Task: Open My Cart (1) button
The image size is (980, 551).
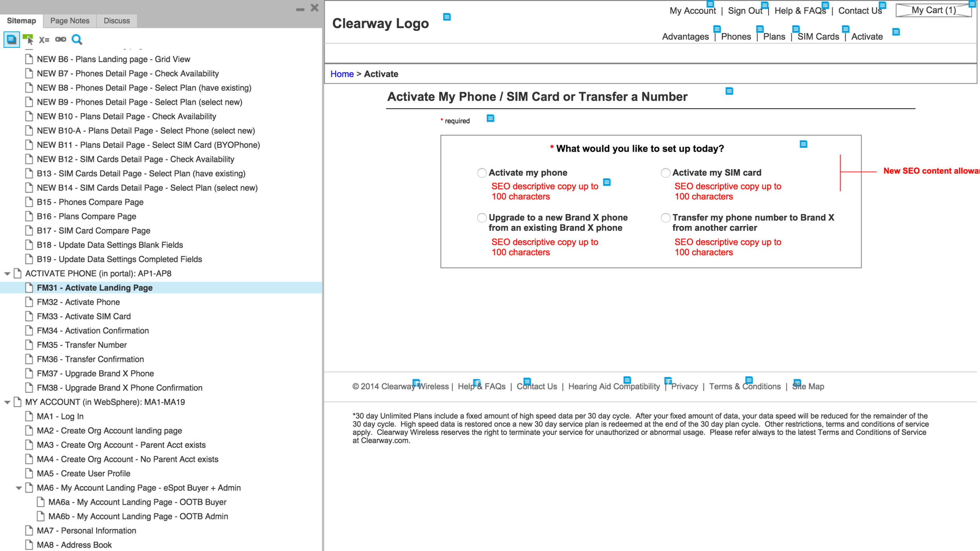Action: 934,10
